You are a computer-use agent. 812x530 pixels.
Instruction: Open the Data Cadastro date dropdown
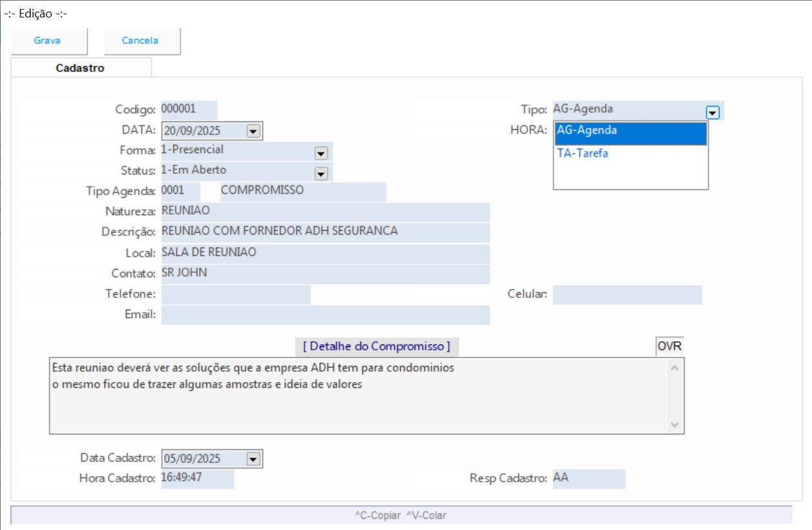tap(253, 460)
